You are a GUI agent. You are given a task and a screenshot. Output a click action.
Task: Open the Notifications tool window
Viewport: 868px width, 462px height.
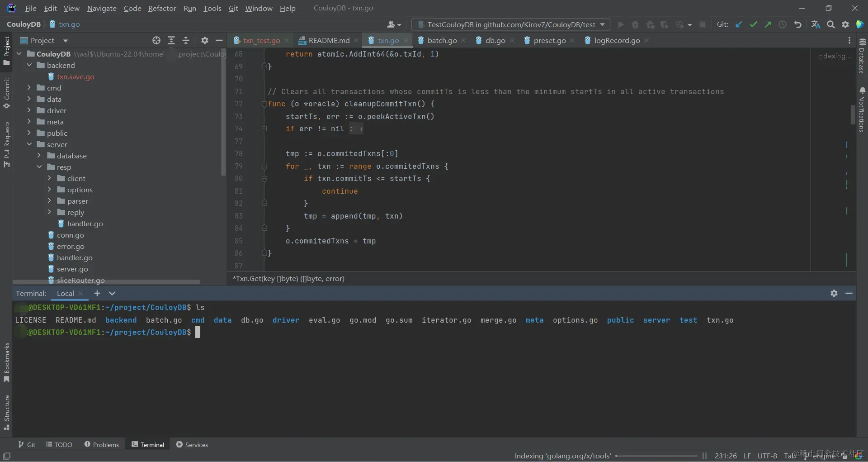coord(862,109)
